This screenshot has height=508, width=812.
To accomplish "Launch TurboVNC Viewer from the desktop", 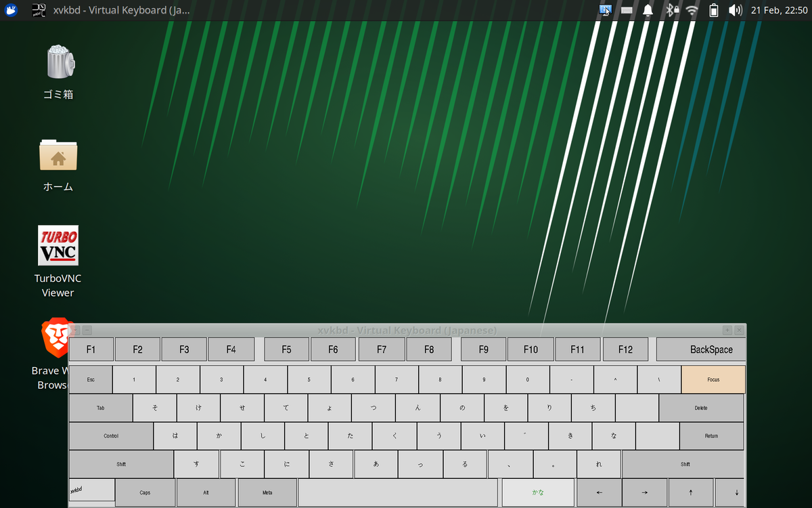I will 58,245.
